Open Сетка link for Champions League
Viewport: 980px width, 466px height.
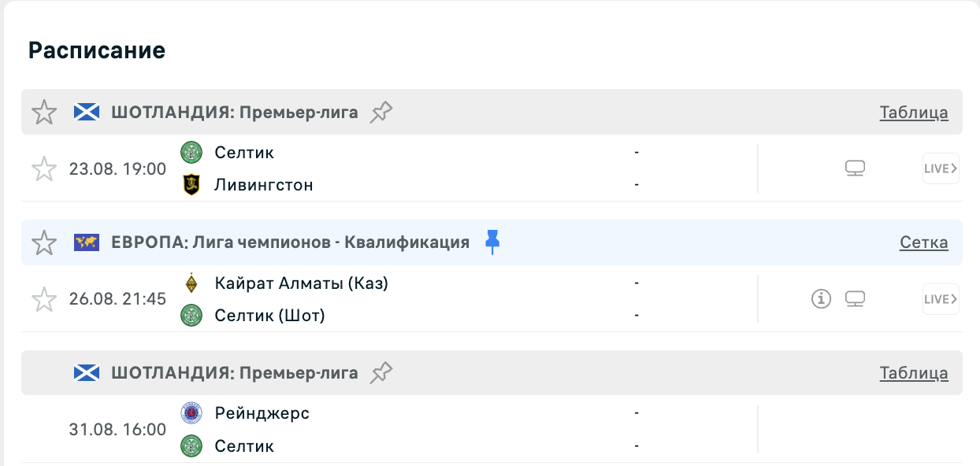(924, 243)
